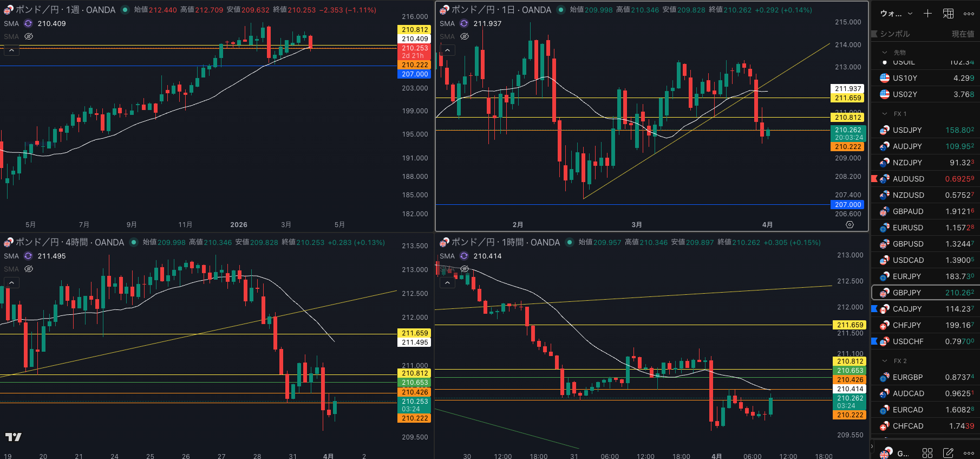Click the TradingView logo in the 4-hour chart
The width and height of the screenshot is (980, 459).
coord(14,437)
